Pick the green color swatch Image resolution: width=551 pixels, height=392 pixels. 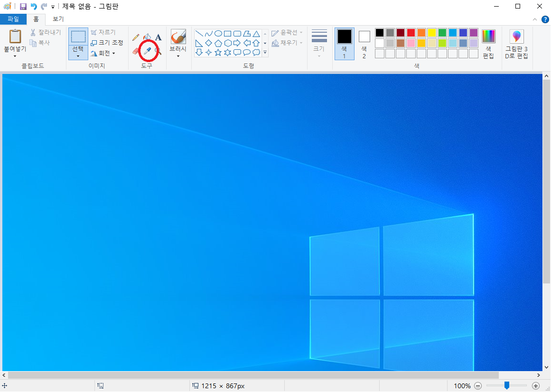pos(442,33)
